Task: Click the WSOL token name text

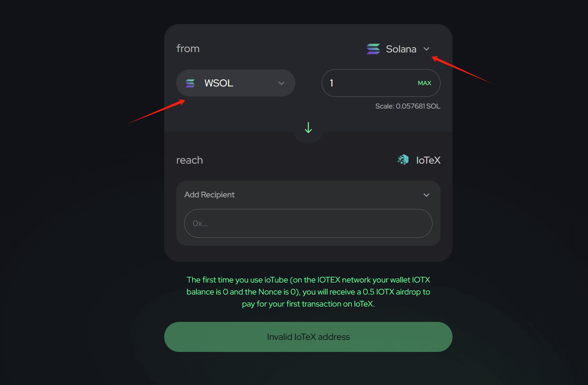Action: [x=219, y=83]
